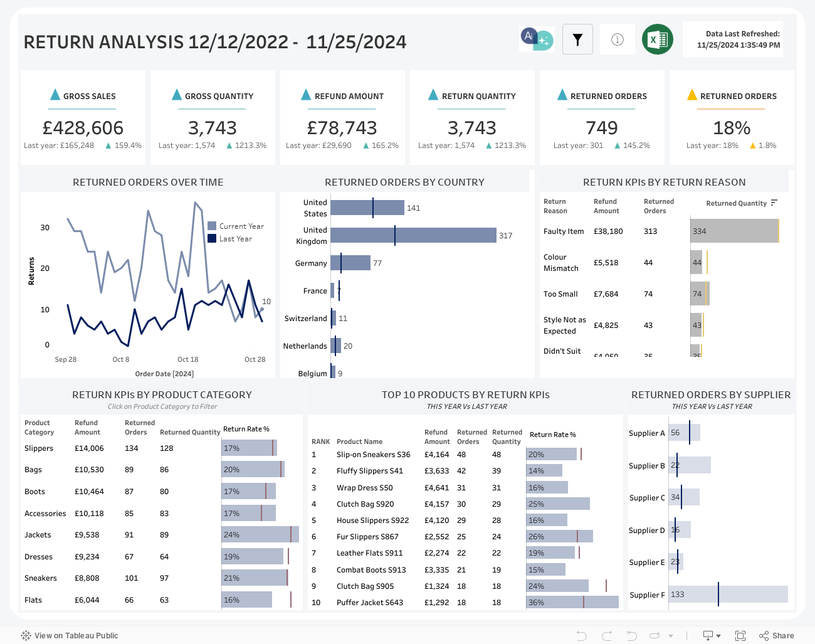Click the sort icon beside Returned Quantity
Viewport: 815px width, 644px height.
[774, 203]
